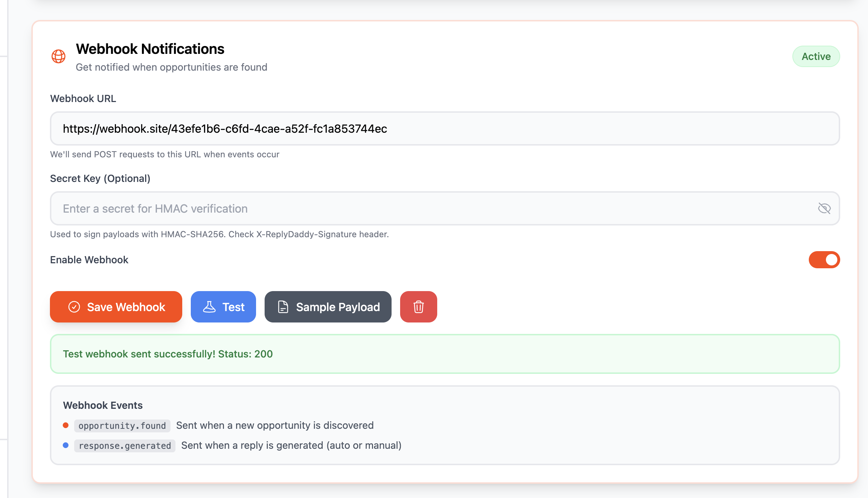868x498 pixels.
Task: Click the blue dot next to response.generated
Action: pos(66,445)
